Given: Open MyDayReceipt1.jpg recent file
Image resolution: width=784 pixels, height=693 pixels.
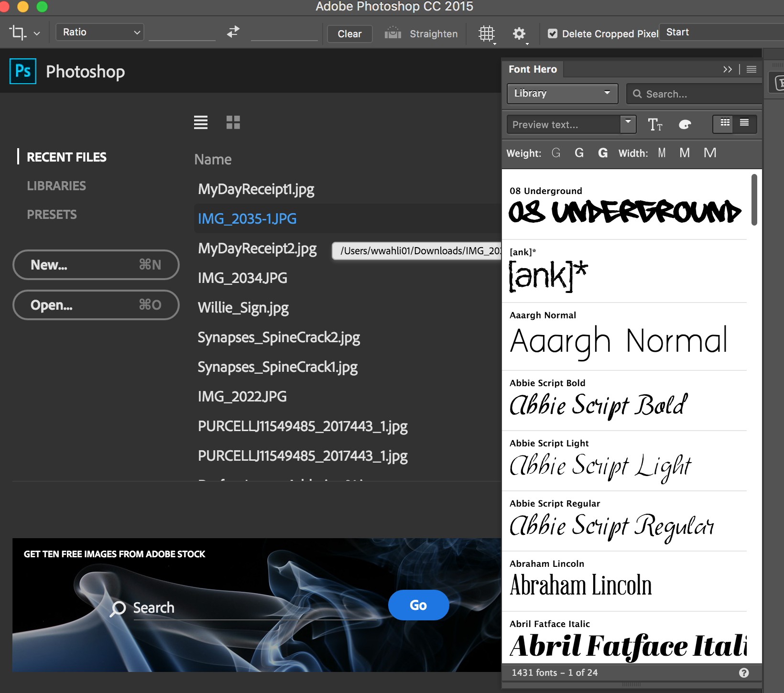Looking at the screenshot, I should pyautogui.click(x=256, y=189).
